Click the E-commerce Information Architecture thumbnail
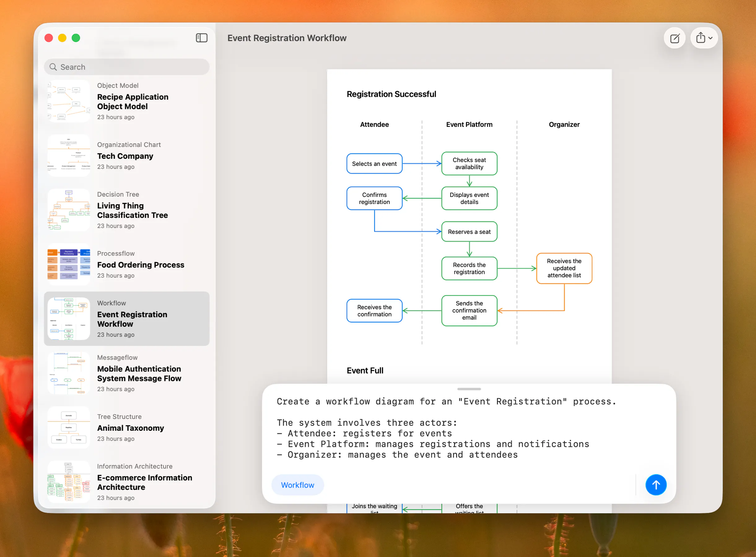This screenshot has height=557, width=756. point(69,482)
